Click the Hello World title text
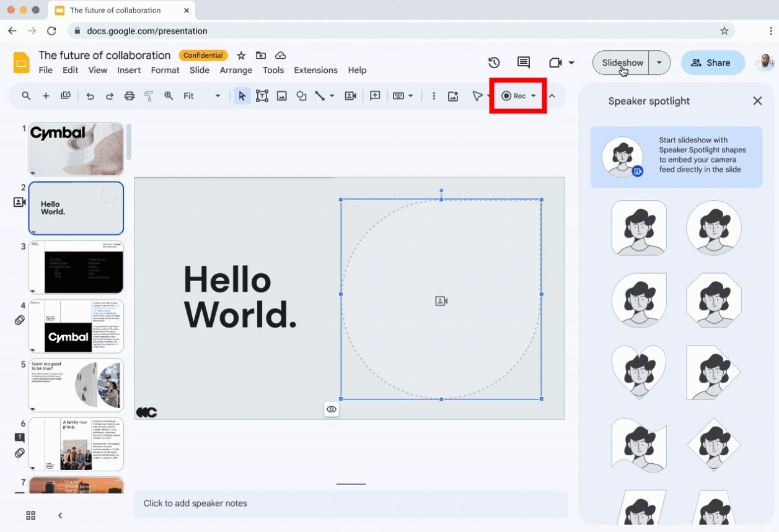Image resolution: width=779 pixels, height=532 pixels. coord(240,298)
